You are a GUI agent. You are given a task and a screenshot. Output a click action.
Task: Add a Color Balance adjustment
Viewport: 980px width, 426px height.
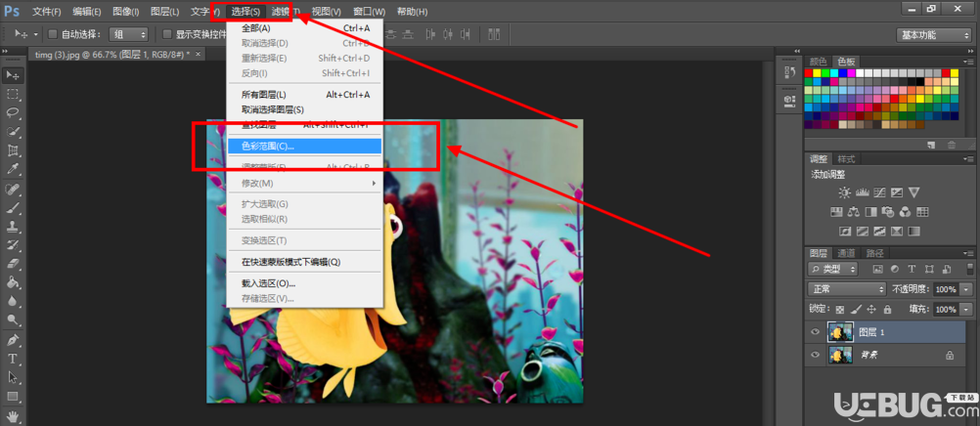click(853, 212)
